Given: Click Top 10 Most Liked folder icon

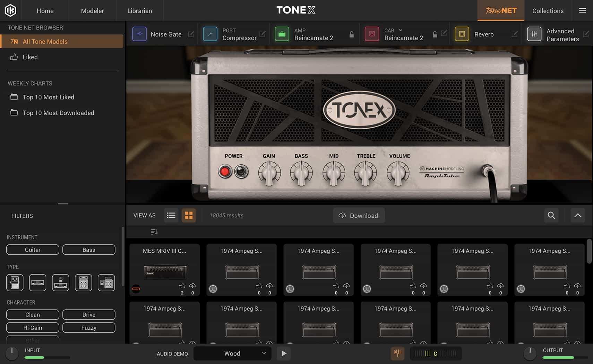Looking at the screenshot, I should click(14, 97).
